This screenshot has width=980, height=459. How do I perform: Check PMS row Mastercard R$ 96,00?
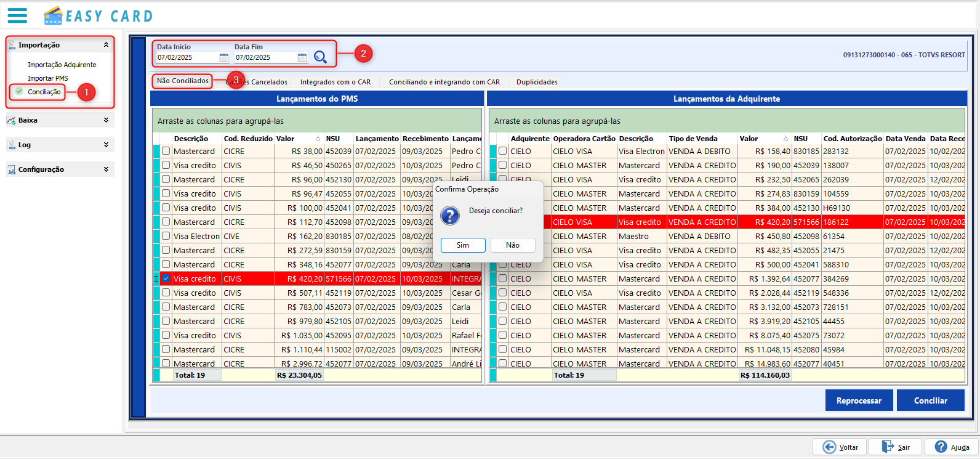(x=166, y=179)
